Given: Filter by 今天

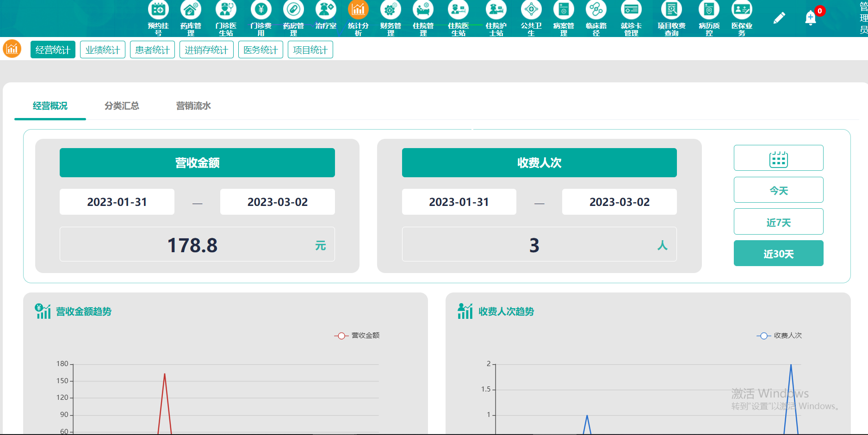Looking at the screenshot, I should [x=779, y=190].
